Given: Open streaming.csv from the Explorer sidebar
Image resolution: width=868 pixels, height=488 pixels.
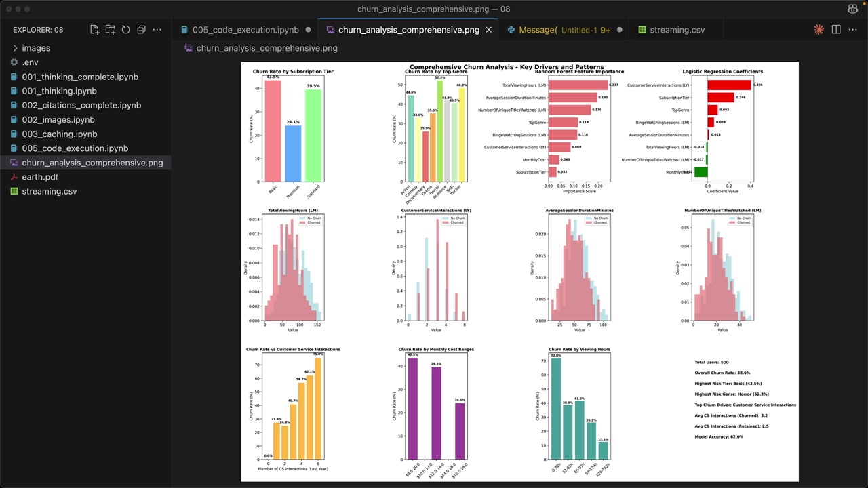Looking at the screenshot, I should [49, 191].
